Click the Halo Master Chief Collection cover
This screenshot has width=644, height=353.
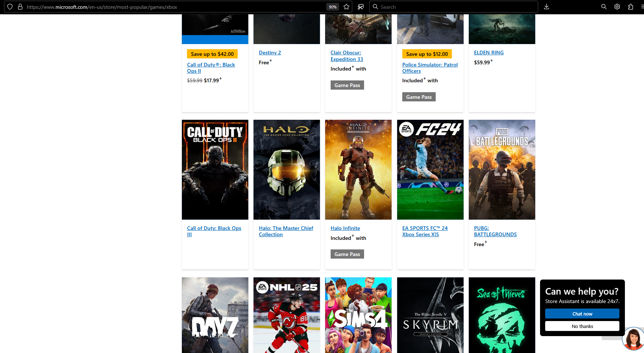[287, 170]
